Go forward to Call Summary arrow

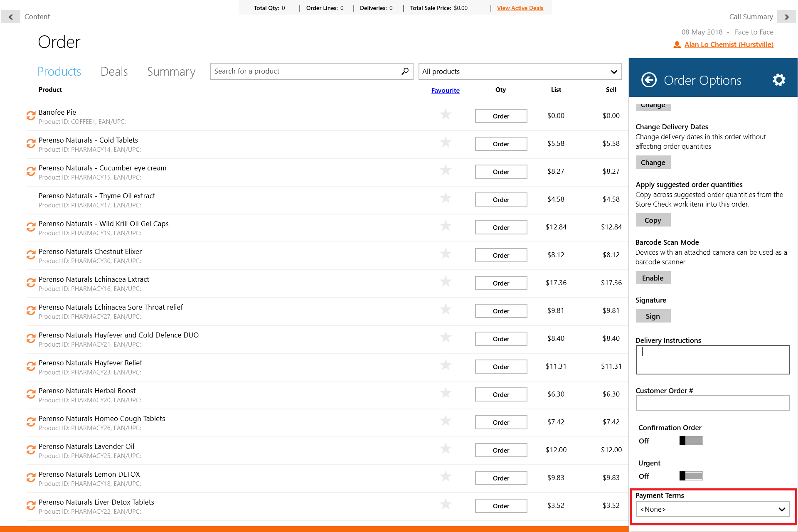coord(786,17)
